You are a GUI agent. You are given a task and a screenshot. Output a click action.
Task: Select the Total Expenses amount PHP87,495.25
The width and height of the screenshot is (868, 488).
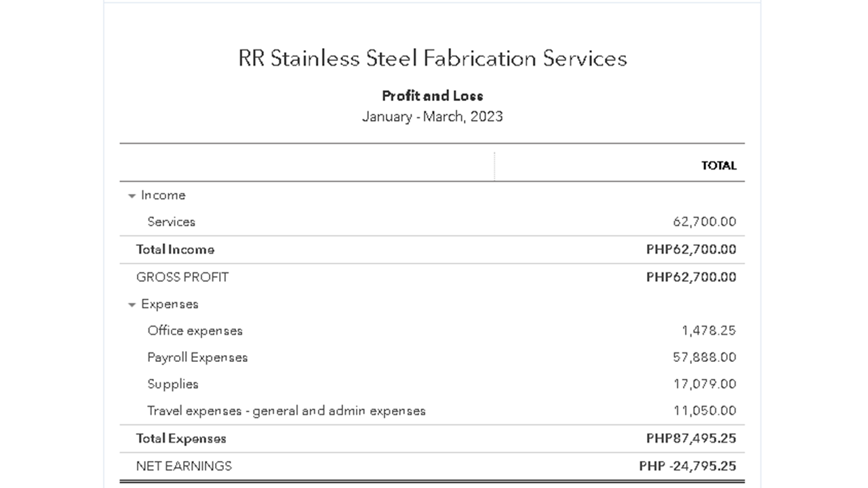[690, 439]
